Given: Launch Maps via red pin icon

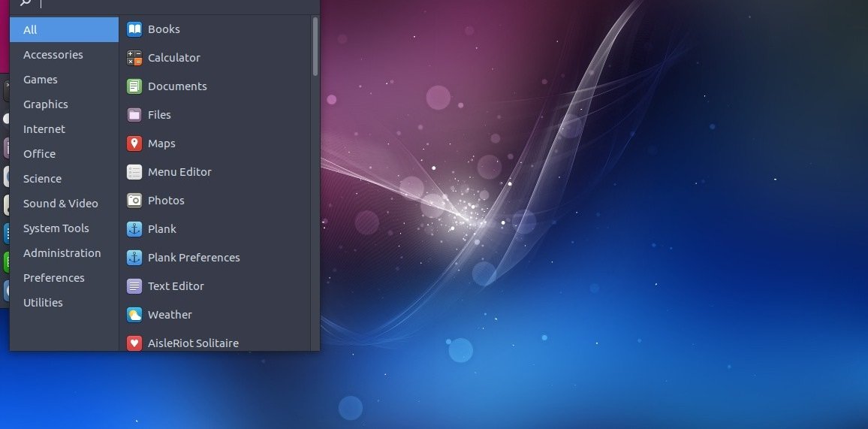Looking at the screenshot, I should 134,144.
